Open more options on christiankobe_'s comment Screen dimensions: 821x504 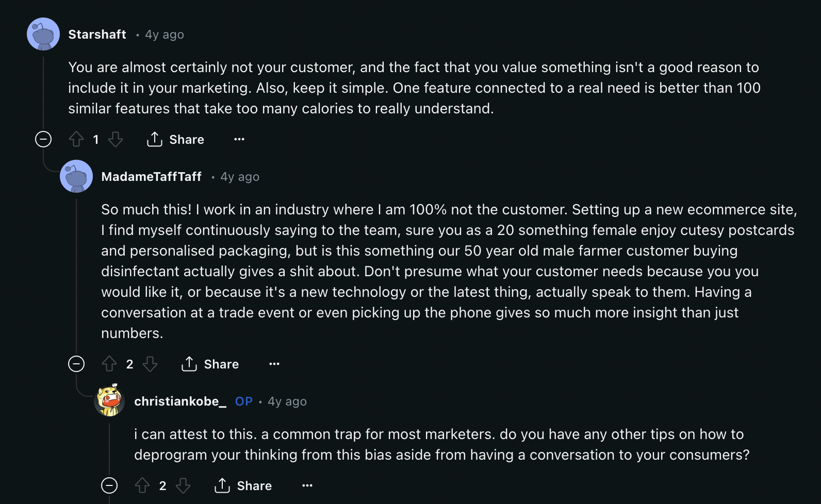point(307,485)
